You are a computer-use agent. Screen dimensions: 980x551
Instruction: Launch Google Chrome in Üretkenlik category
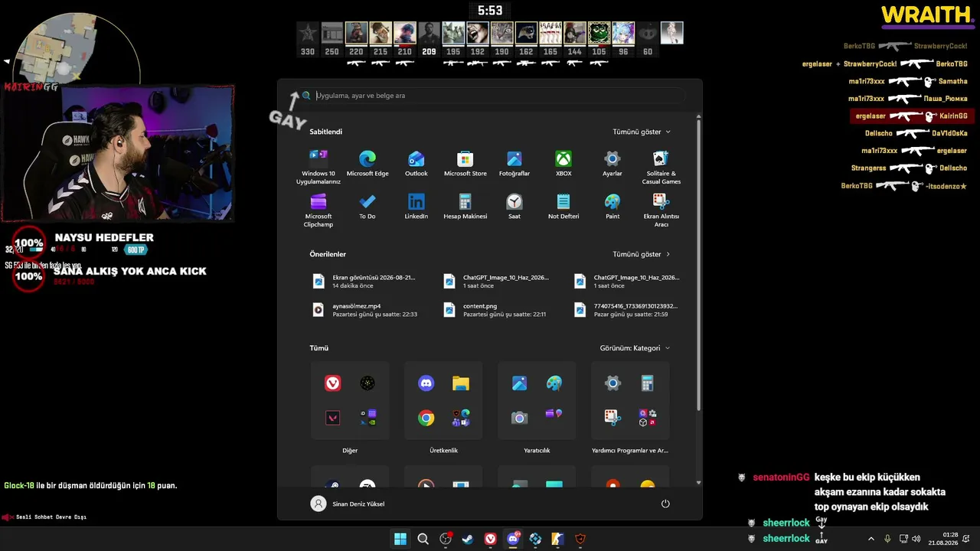pos(426,418)
